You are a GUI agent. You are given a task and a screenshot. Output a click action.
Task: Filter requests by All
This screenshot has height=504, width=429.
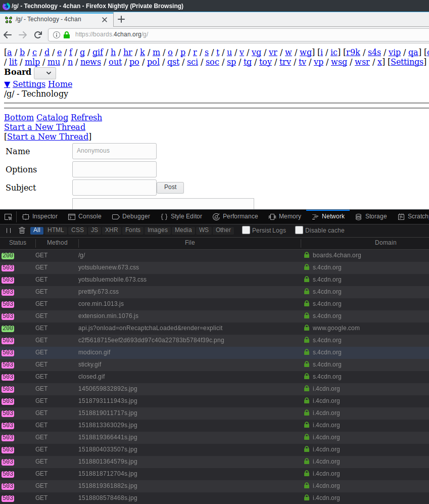pyautogui.click(x=37, y=230)
